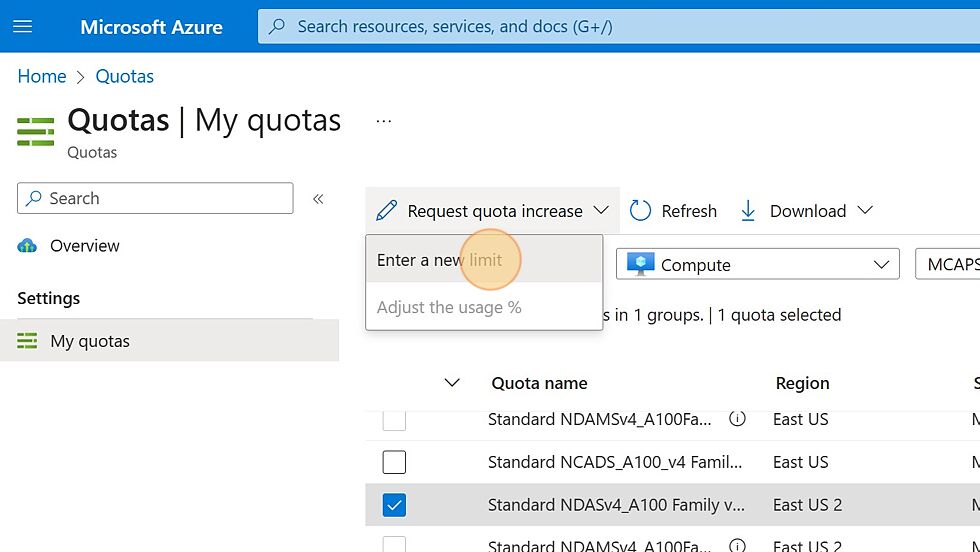Go to Home breadcrumb

[x=42, y=76]
